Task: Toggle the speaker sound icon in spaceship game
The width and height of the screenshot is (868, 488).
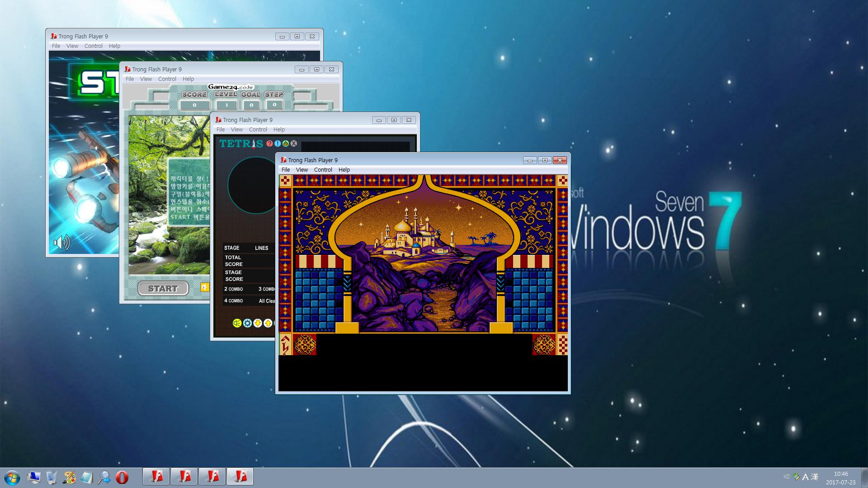Action: click(x=61, y=243)
